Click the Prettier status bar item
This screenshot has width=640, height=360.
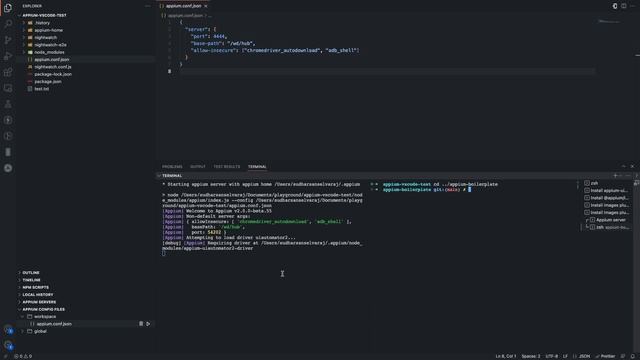[x=605, y=356]
